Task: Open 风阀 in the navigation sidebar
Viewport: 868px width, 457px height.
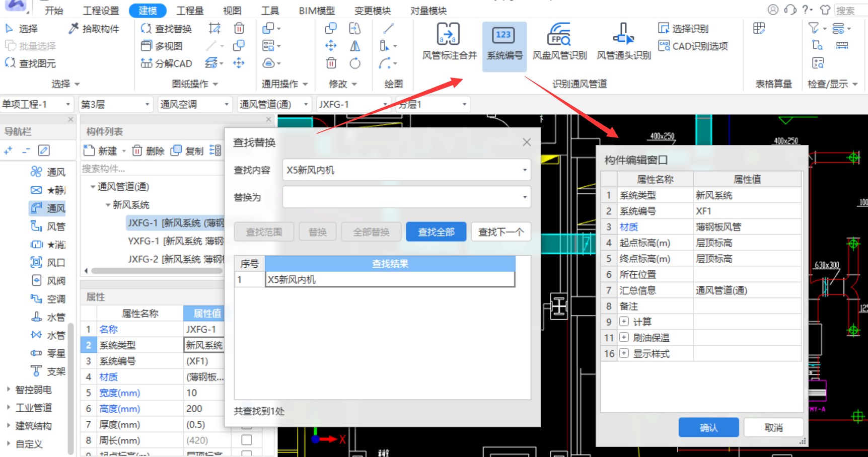Action: tap(49, 281)
